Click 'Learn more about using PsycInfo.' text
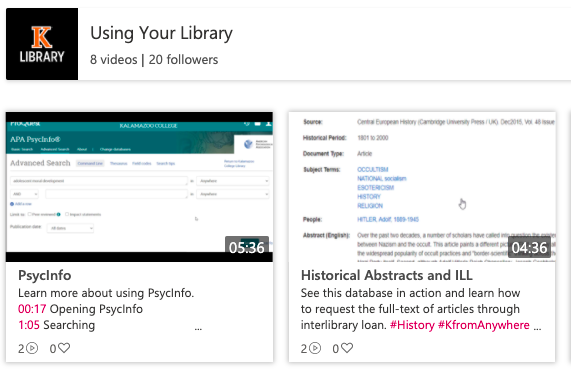This screenshot has height=384, width=571. (106, 293)
